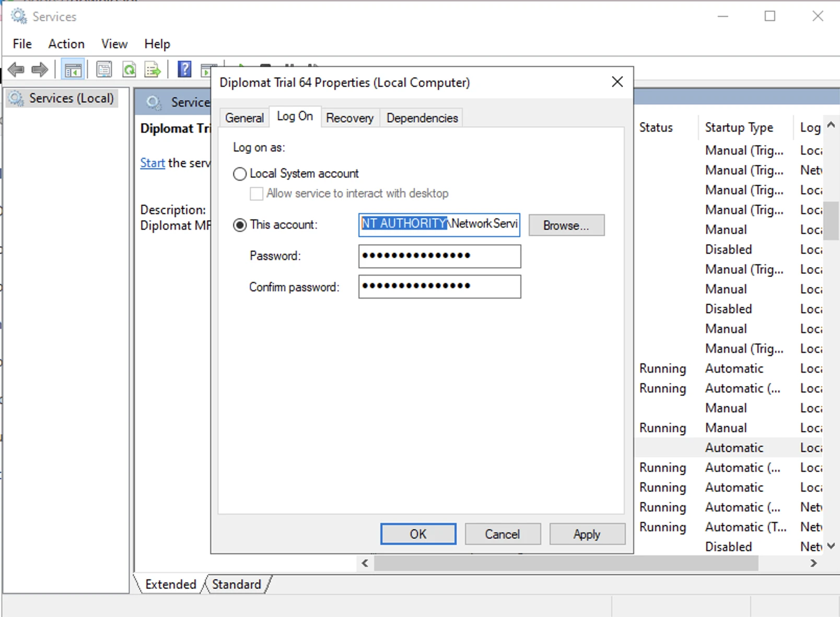This screenshot has width=840, height=617.
Task: Close the Diplomat Trial 64 Properties dialog
Action: [617, 82]
